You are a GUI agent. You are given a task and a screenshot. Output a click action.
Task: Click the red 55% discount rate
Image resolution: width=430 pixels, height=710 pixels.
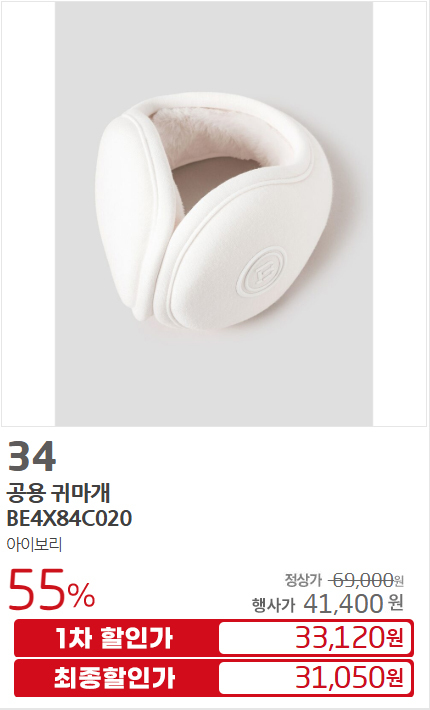click(x=52, y=590)
